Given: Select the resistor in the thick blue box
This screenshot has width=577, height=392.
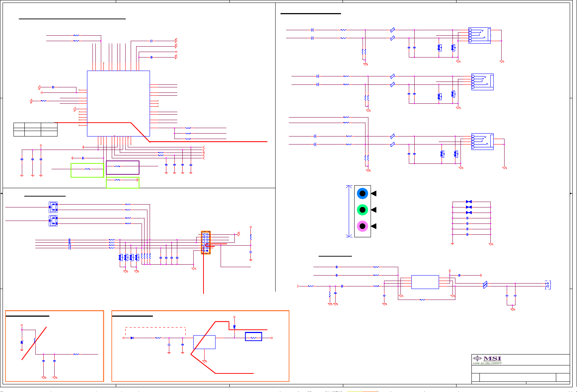Looking at the screenshot, I should coord(254,338).
